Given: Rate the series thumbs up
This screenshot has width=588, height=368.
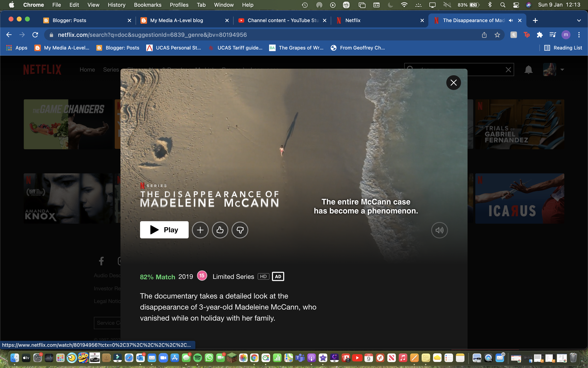Looking at the screenshot, I should click(x=220, y=230).
